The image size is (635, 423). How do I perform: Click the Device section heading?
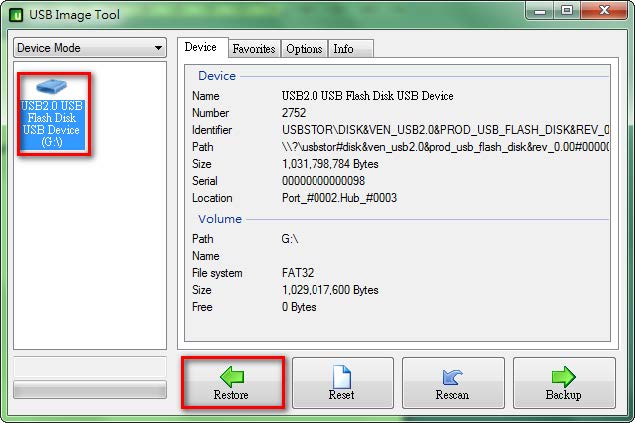pyautogui.click(x=217, y=76)
